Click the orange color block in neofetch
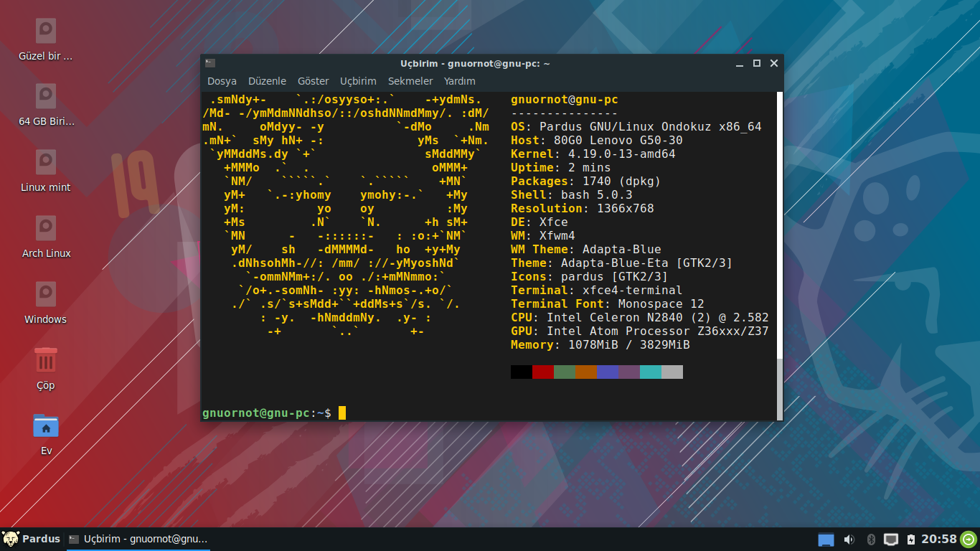 [586, 372]
